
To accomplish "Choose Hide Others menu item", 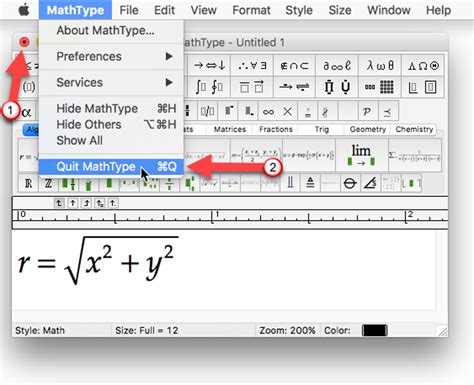I will 111,124.
